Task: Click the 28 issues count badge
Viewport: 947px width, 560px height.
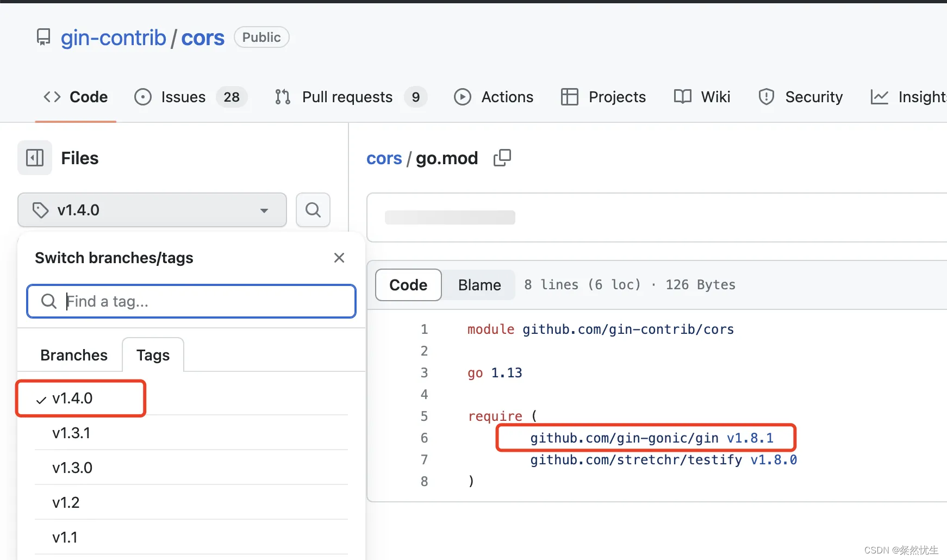Action: [232, 97]
